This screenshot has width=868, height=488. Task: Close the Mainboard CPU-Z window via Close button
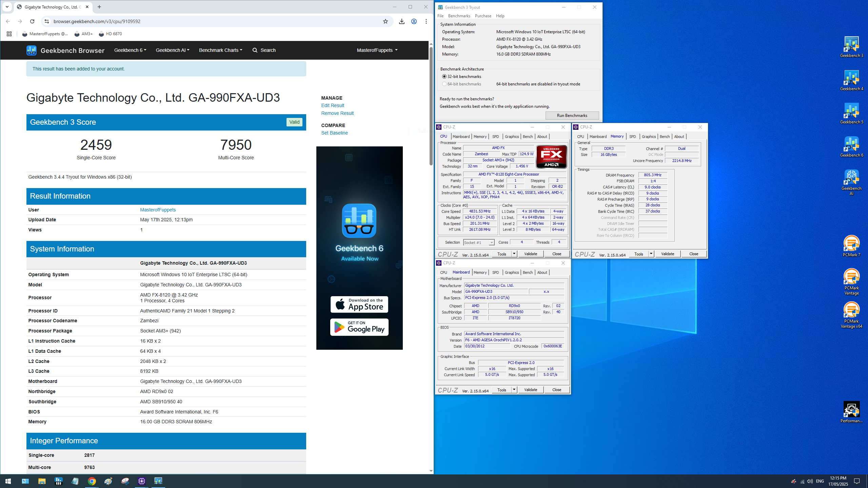(557, 390)
